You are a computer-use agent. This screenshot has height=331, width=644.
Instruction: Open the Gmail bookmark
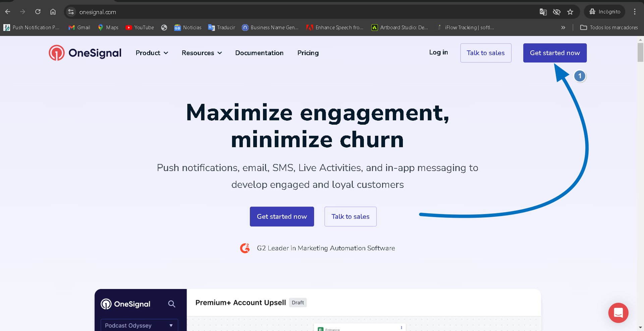click(79, 27)
